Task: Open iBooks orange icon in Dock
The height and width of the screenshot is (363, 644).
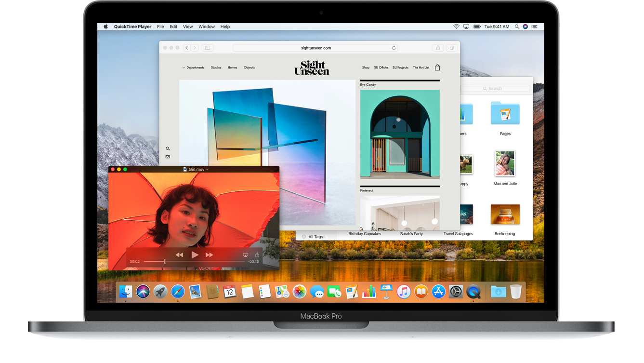Action: coord(421,292)
